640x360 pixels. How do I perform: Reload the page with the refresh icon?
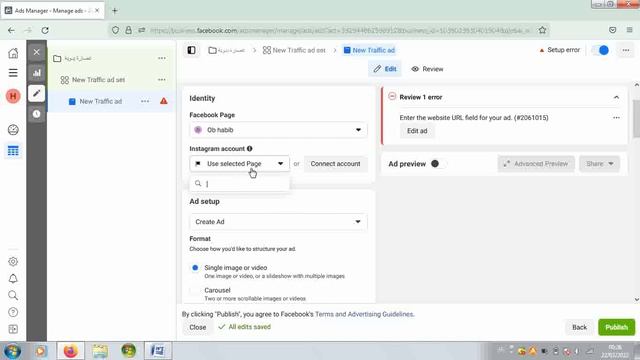pos(45,30)
